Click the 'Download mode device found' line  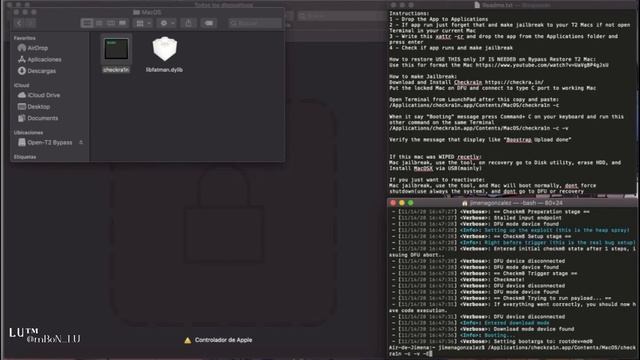[482, 329]
